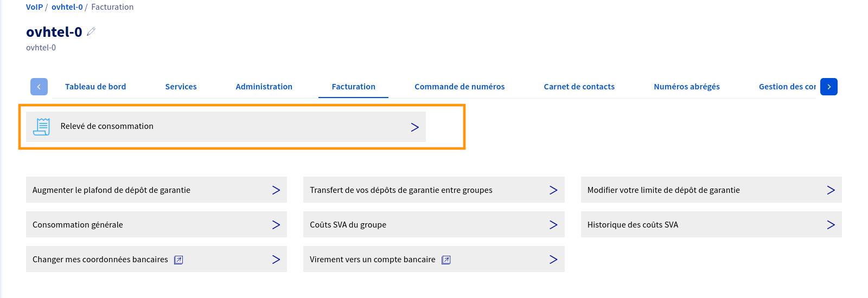This screenshot has height=298, width=868.
Task: Click external link icon on Changer mes coordonnées bancaires
Action: coord(178,260)
